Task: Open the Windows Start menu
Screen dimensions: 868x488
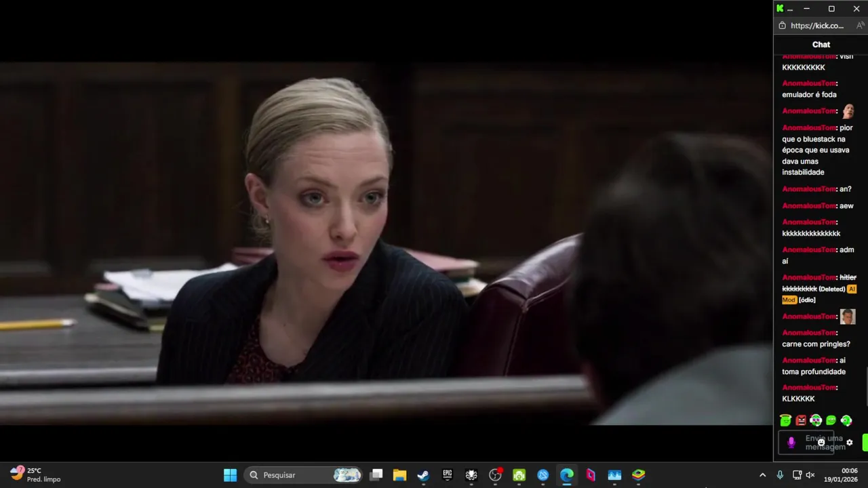Action: click(231, 475)
